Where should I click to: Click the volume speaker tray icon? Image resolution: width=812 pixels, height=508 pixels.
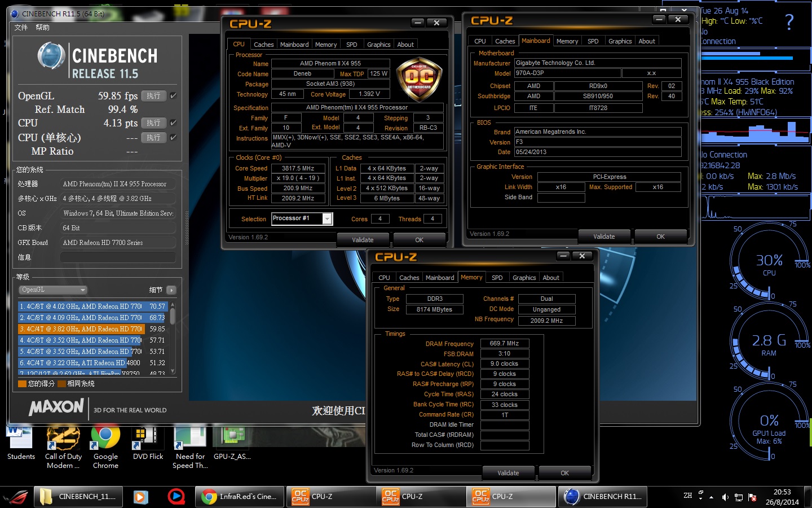pos(725,497)
